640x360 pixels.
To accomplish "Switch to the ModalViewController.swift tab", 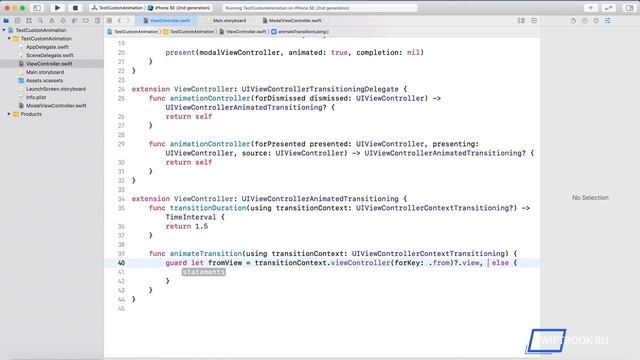I will coord(292,20).
